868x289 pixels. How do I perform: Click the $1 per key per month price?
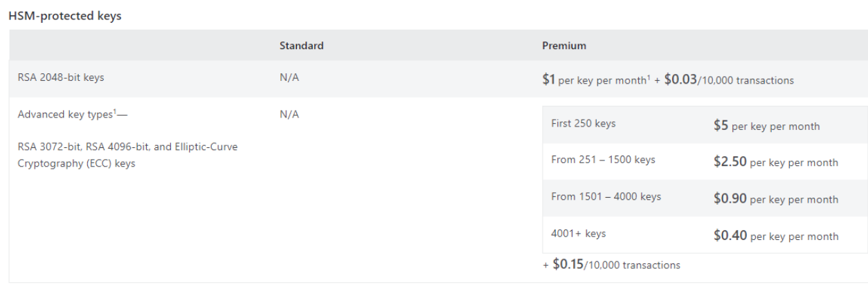(x=593, y=80)
